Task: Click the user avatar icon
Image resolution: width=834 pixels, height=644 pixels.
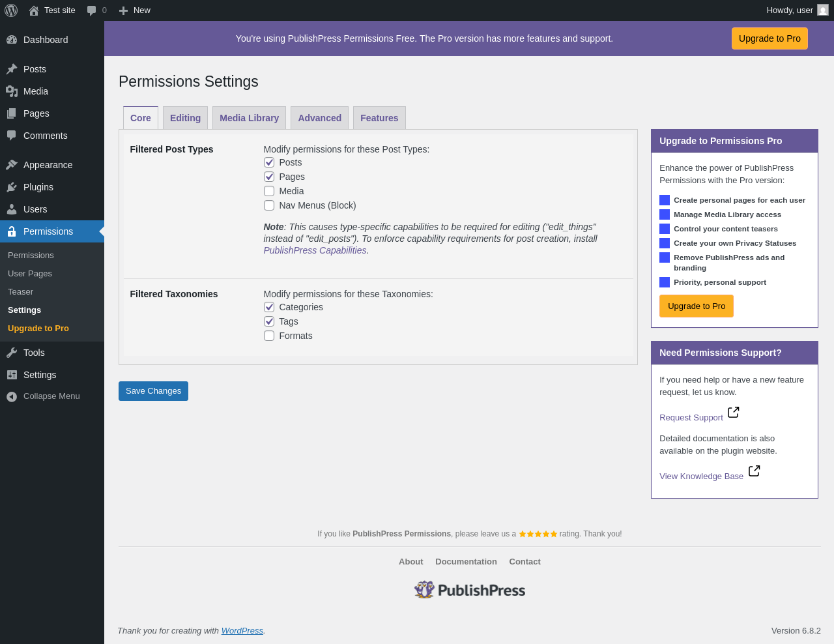Action: 823,10
